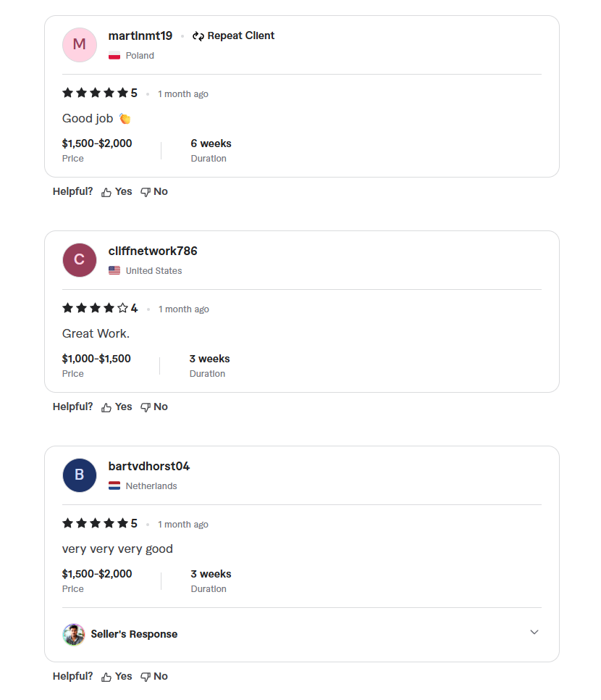This screenshot has height=700, width=601.
Task: Open martinmt19's profile by clicking the username
Action: coord(140,35)
